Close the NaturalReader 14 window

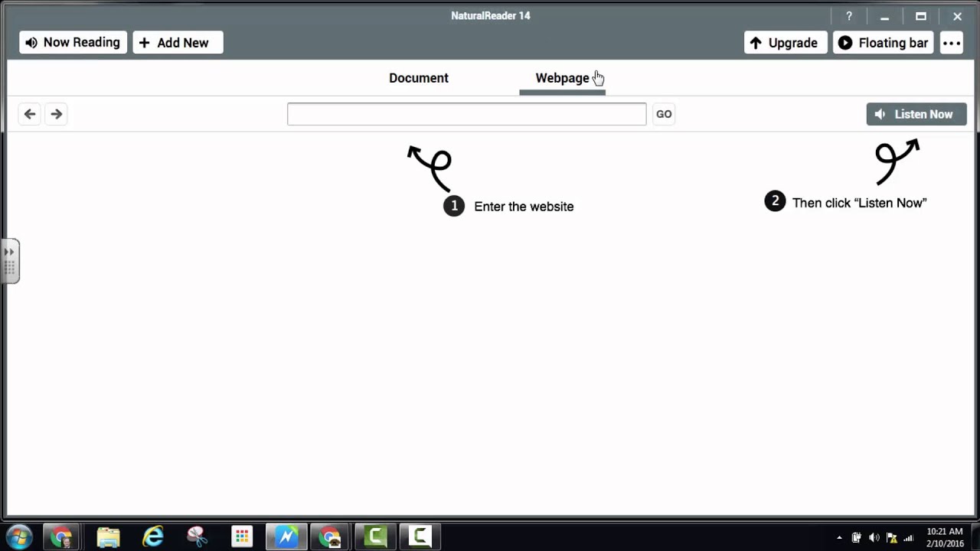click(957, 16)
